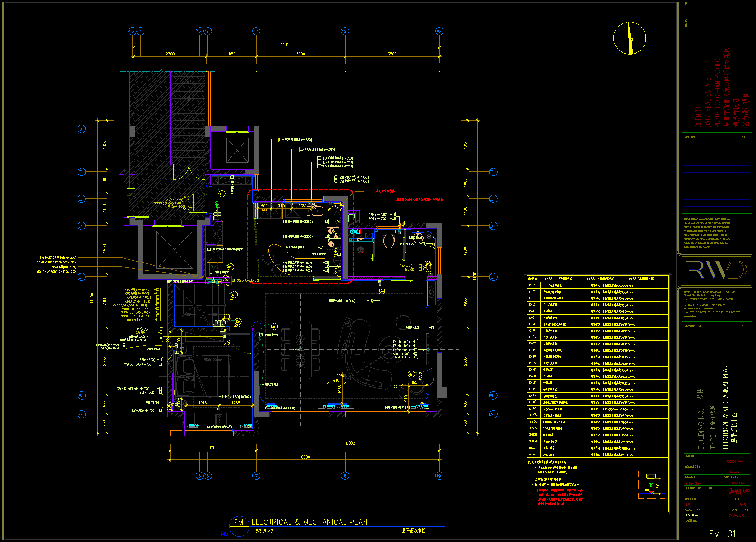Select the C-2S switch symbol in legend

coord(532,337)
